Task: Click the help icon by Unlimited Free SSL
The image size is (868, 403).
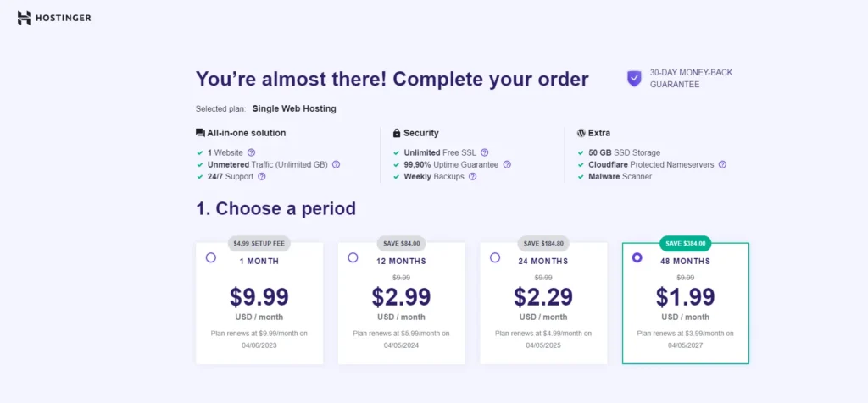Action: pyautogui.click(x=484, y=152)
